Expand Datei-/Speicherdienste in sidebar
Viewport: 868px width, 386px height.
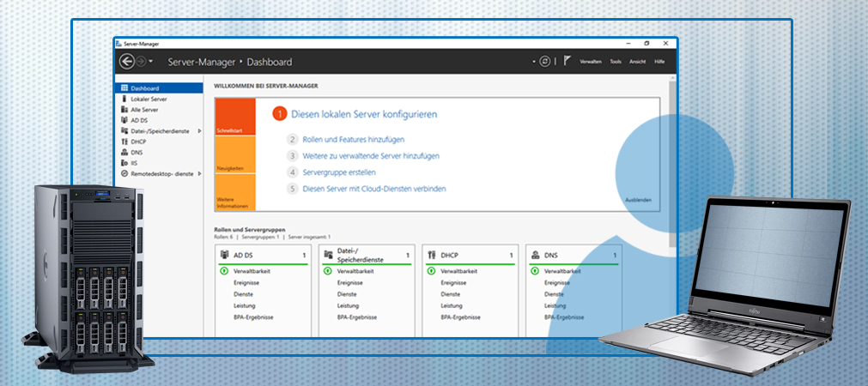(x=199, y=131)
